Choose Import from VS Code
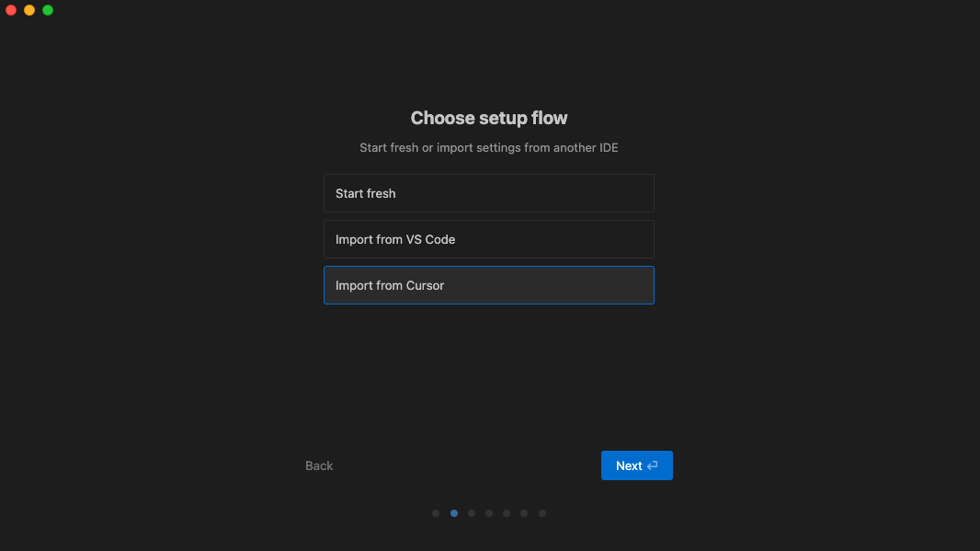The width and height of the screenshot is (980, 551). click(x=488, y=239)
